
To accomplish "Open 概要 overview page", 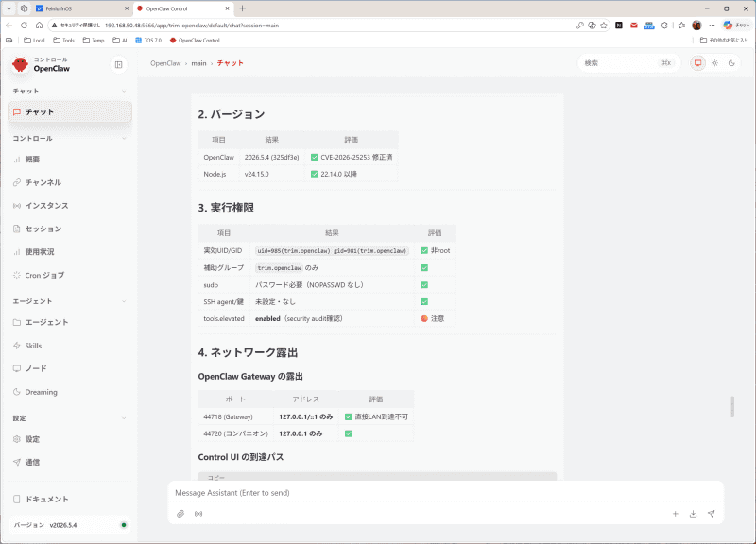I will coord(70,159).
